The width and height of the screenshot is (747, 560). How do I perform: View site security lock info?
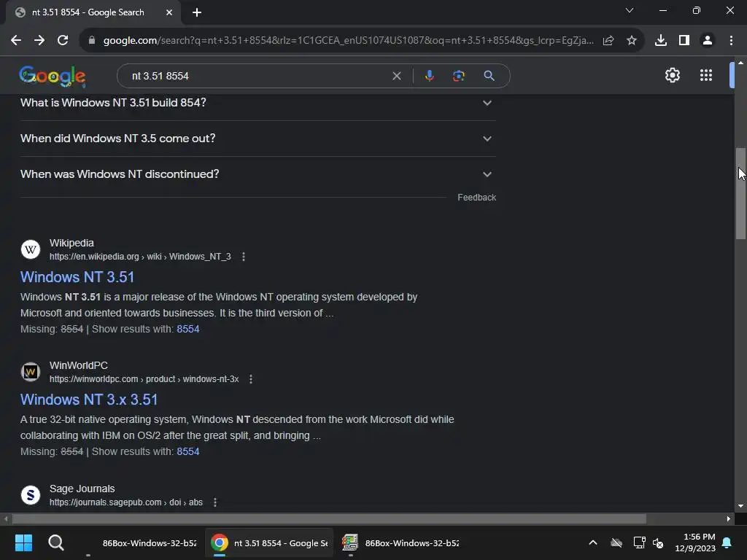tap(91, 41)
